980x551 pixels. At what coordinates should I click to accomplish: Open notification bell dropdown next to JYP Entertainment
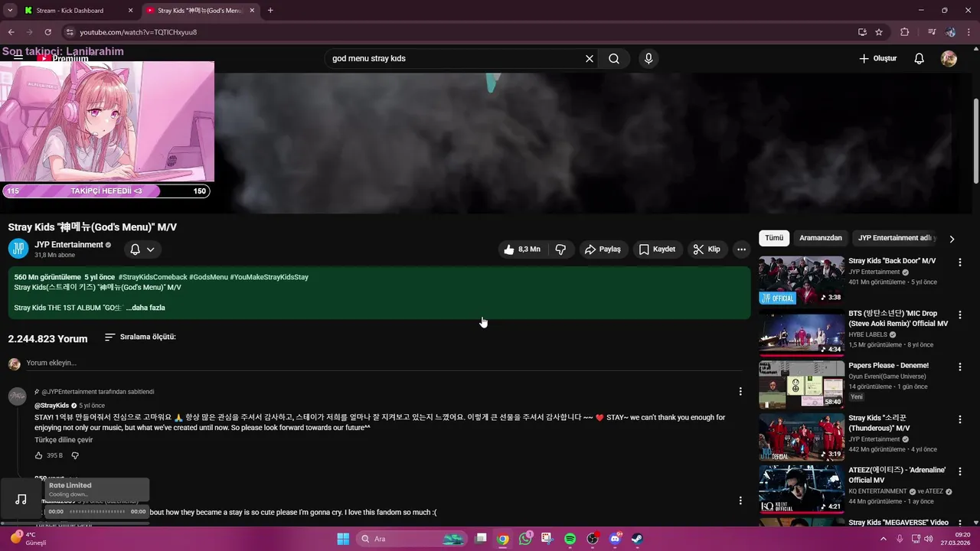[x=142, y=249]
